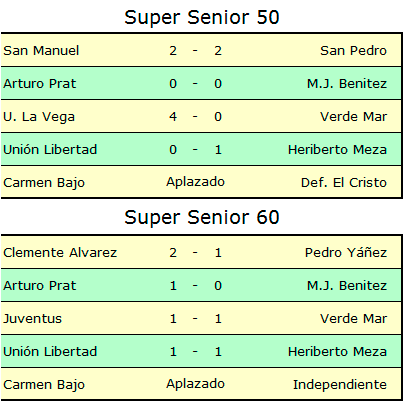
Task: Click Carmen Bajo in Super Senior 50
Action: 44,183
